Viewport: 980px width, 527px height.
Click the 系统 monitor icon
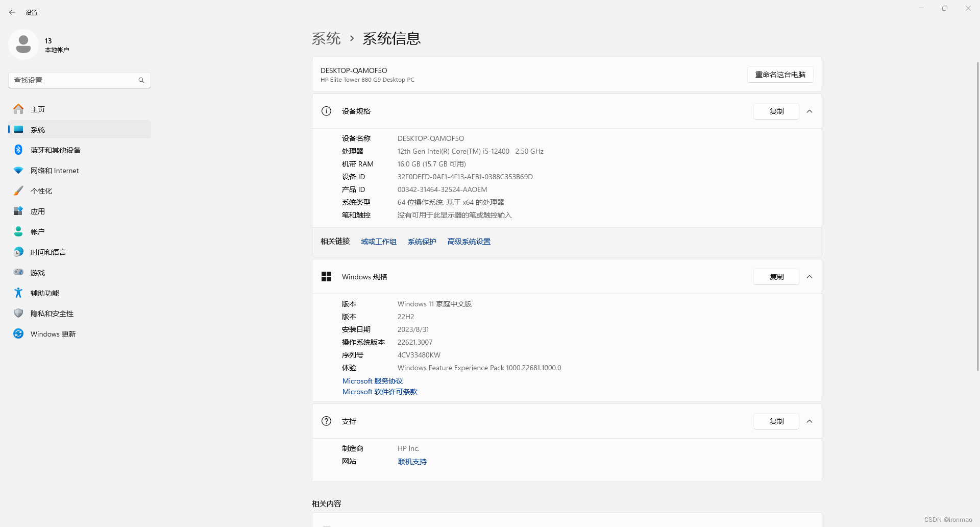click(x=18, y=129)
